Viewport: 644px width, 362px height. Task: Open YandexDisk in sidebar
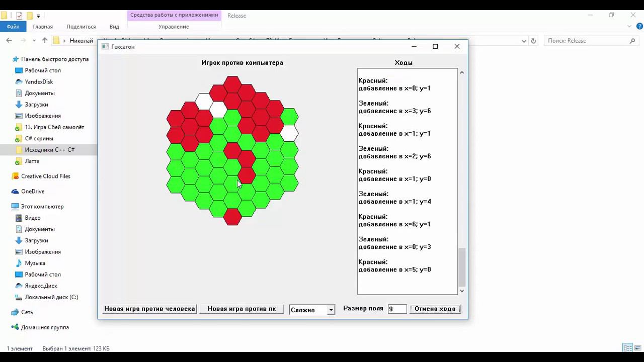point(39,81)
